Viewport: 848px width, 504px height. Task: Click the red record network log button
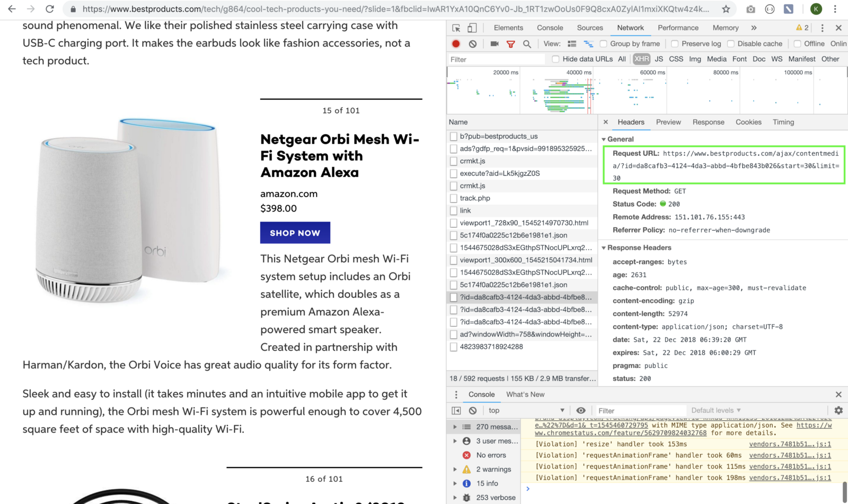tap(456, 44)
